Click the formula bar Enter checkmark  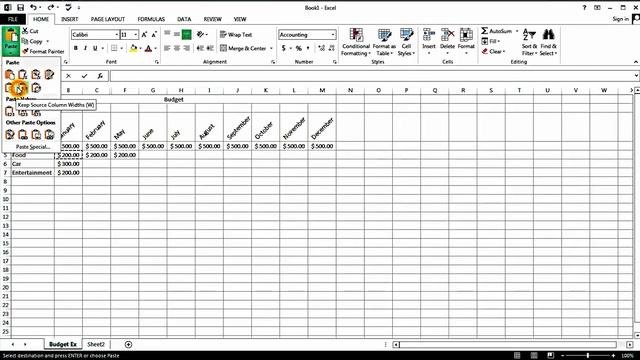point(84,76)
